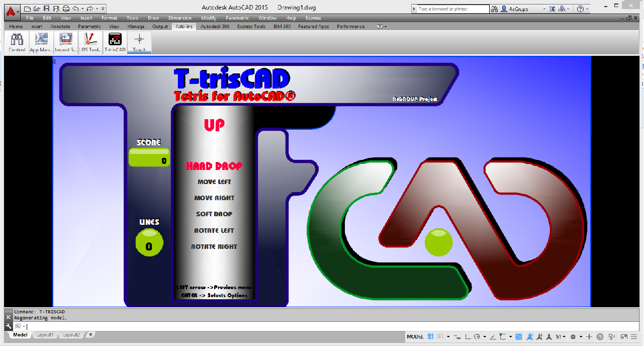Launch the T-trisCAD ribbon icon
This screenshot has height=346, width=644.
tap(115, 42)
